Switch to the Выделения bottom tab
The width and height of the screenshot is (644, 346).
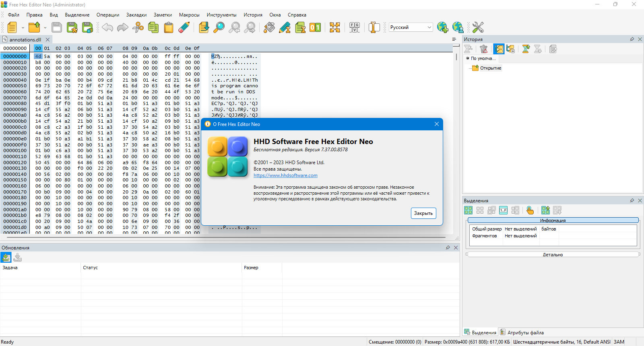point(480,332)
